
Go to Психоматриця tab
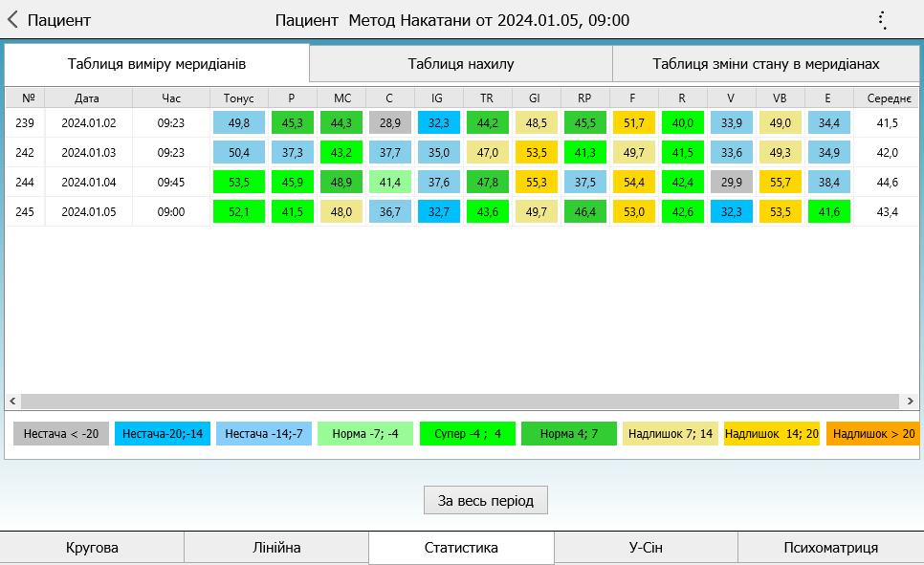tap(830, 548)
